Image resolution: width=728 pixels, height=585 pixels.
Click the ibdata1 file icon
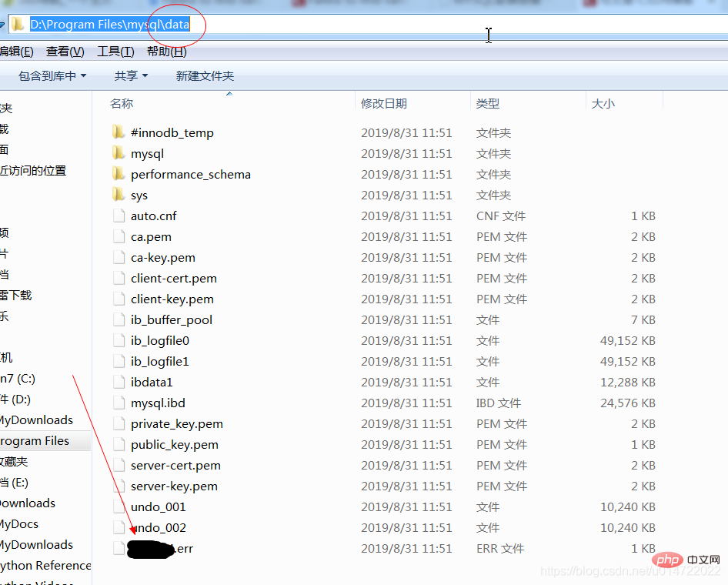tap(119, 382)
